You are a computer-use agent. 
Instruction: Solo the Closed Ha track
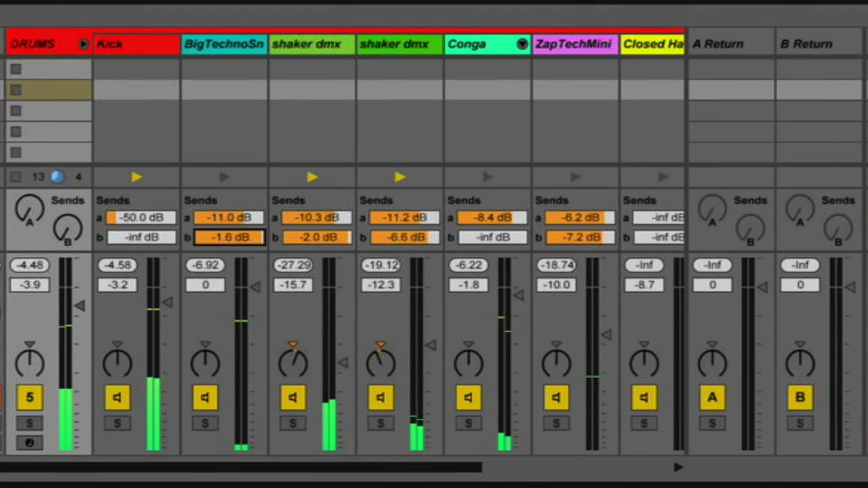click(x=644, y=424)
